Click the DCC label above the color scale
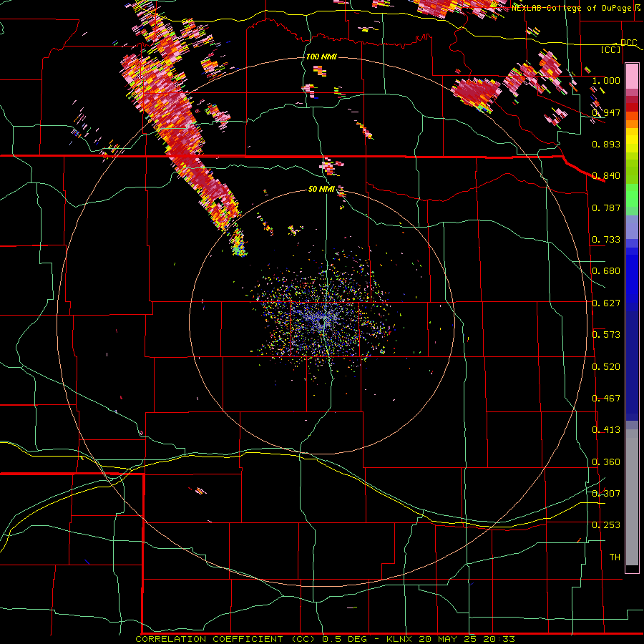Viewport: 644px width, 644px height. (628, 43)
